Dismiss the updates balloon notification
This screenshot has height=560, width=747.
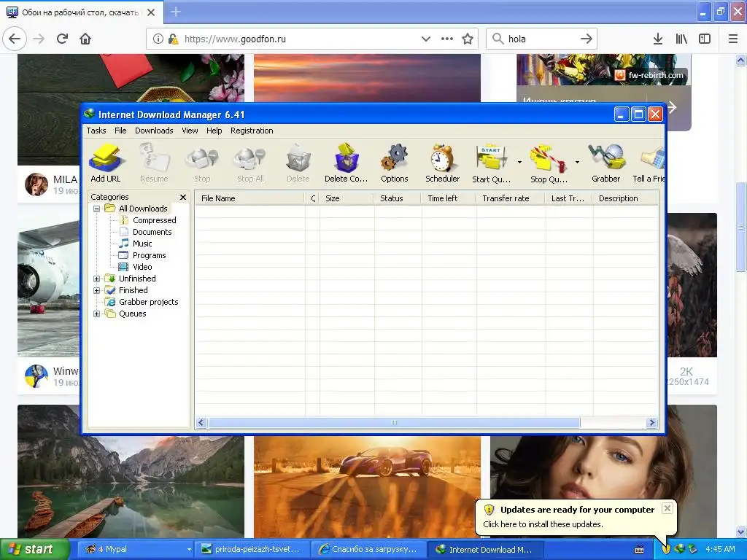tap(667, 508)
